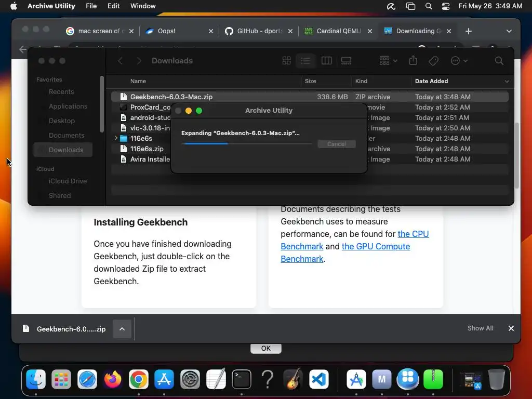Viewport: 532px width, 399px height.
Task: Click the Finder Edit Tags icon
Action: pyautogui.click(x=433, y=61)
